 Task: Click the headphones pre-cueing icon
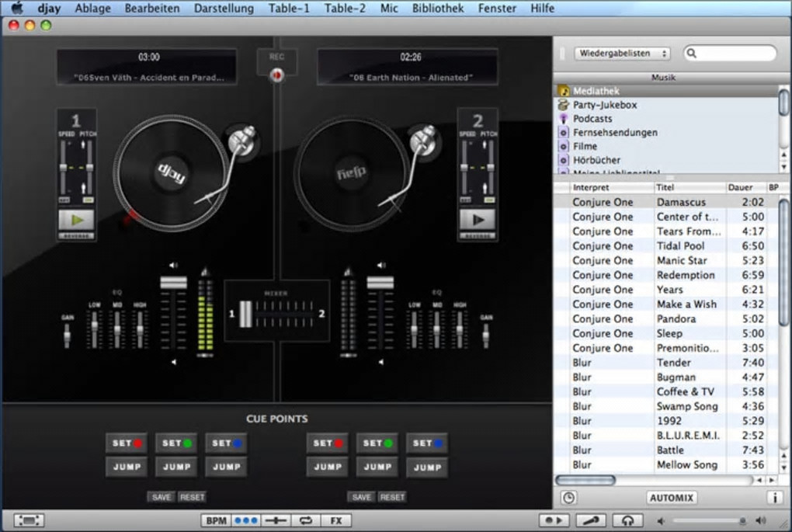627,520
